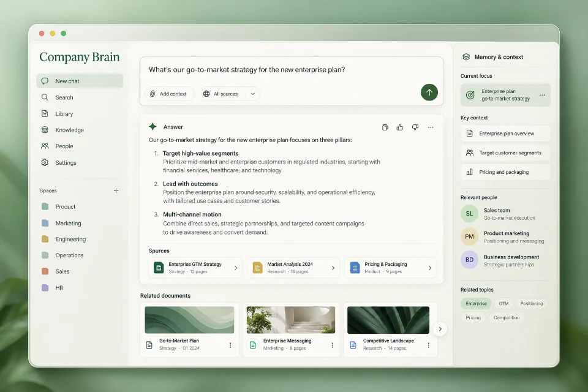Expand chevron on Enterprise GTM Strategy
Image resolution: width=588 pixels, height=392 pixels.
(x=236, y=268)
